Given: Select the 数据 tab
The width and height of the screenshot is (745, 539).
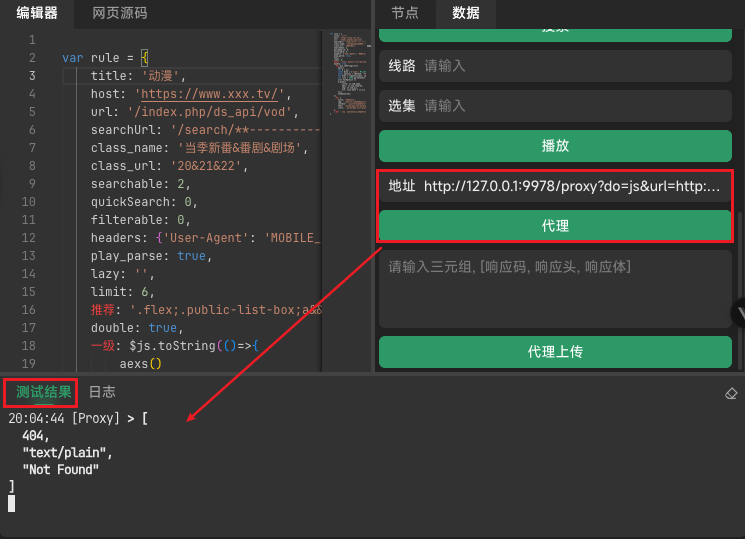Looking at the screenshot, I should coord(466,13).
